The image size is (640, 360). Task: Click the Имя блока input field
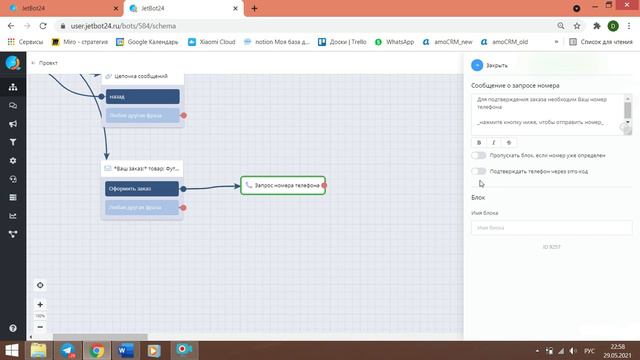click(x=551, y=228)
